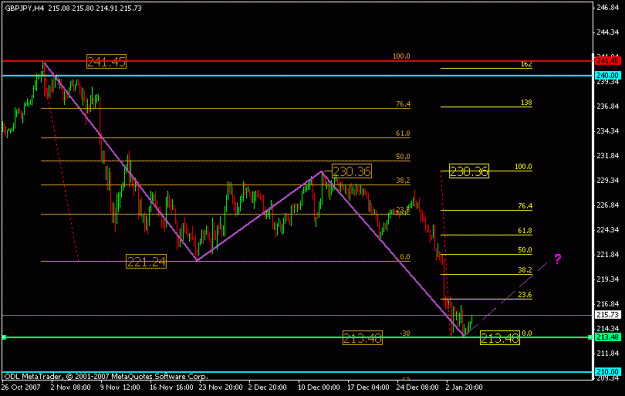Screen dimensions: 625x396
Task: Click the 224.34 price scale value
Action: (607, 230)
